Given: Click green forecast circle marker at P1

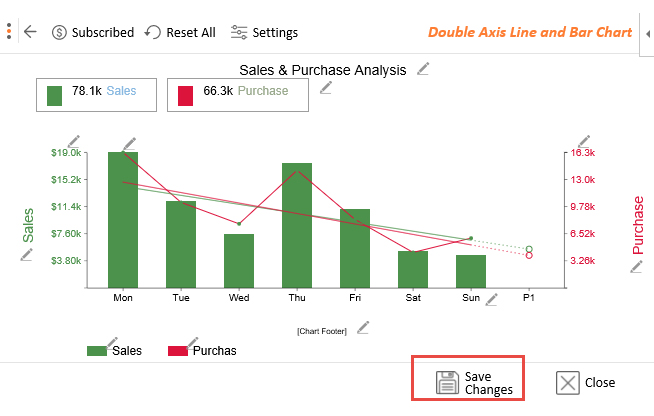Looking at the screenshot, I should [x=529, y=249].
